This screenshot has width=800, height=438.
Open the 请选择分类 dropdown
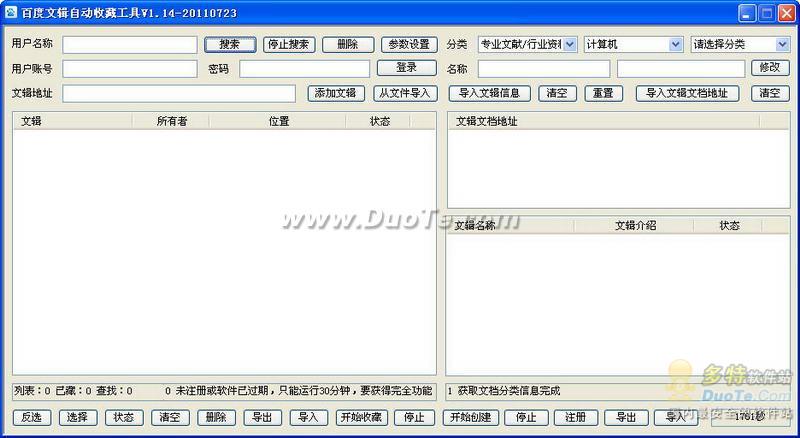(x=740, y=44)
